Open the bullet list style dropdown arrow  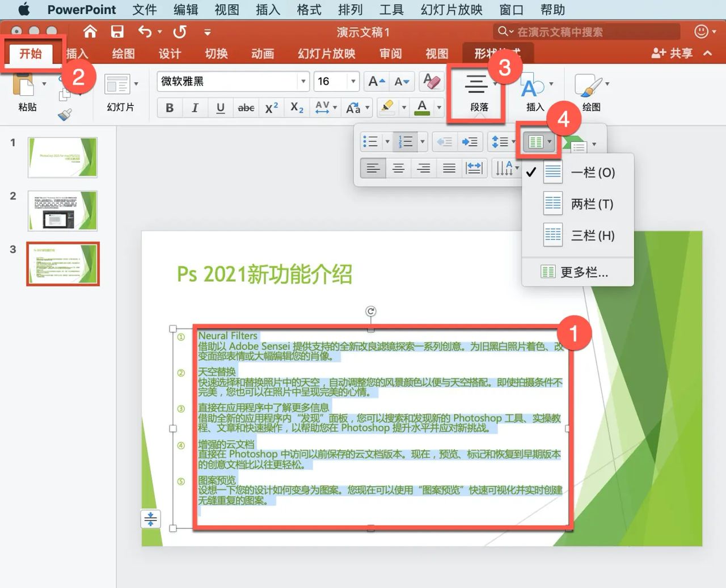(x=388, y=142)
